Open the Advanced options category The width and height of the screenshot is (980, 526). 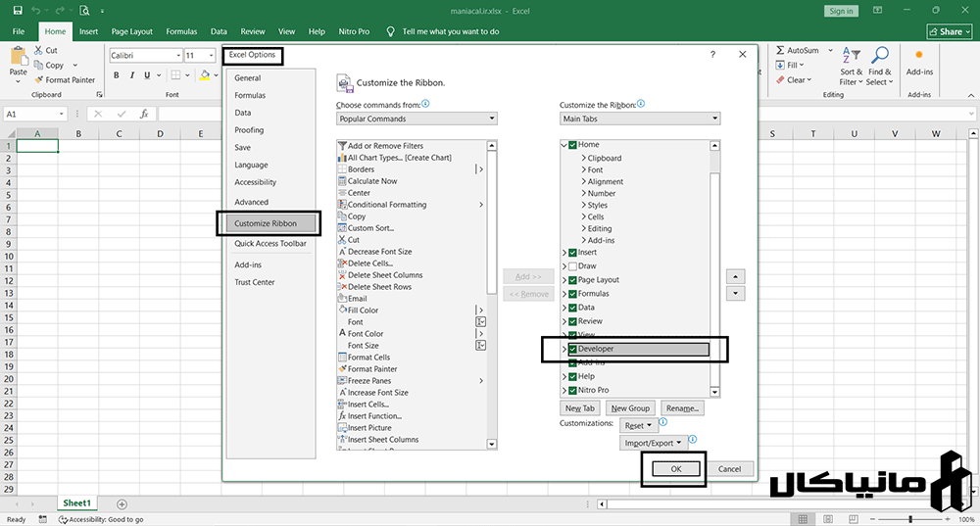click(x=251, y=202)
